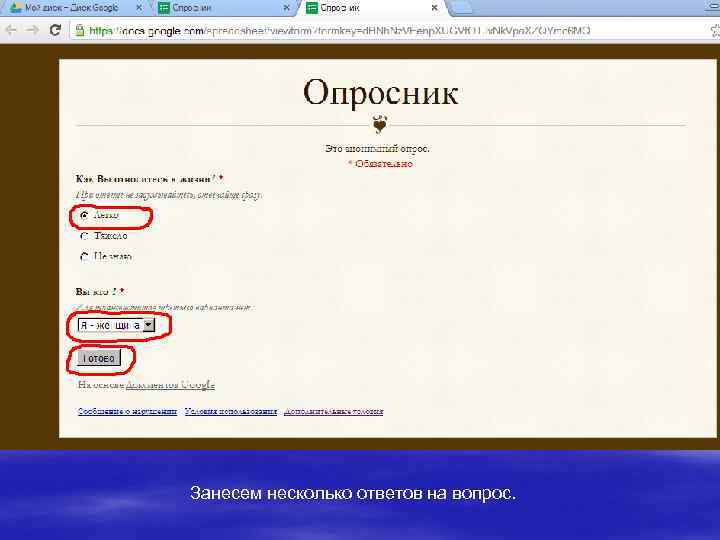The image size is (720, 540).
Task: Open the Условия использования link
Action: point(231,411)
